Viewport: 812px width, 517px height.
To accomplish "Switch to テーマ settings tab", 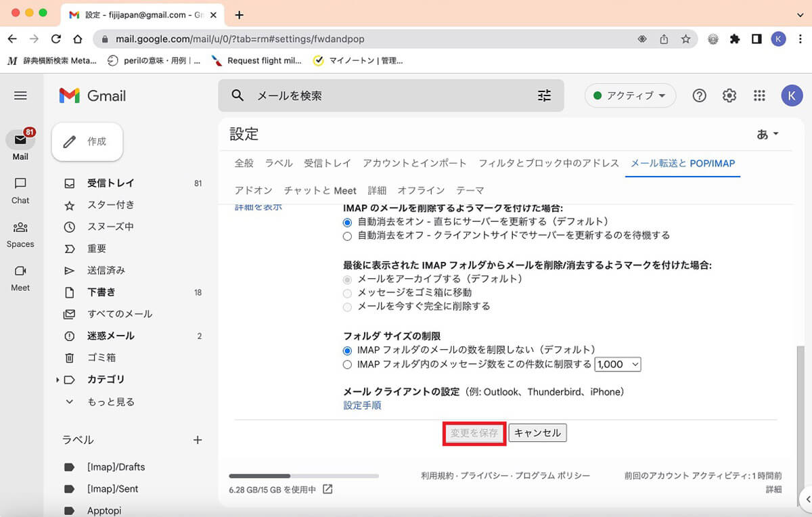I will tap(470, 190).
